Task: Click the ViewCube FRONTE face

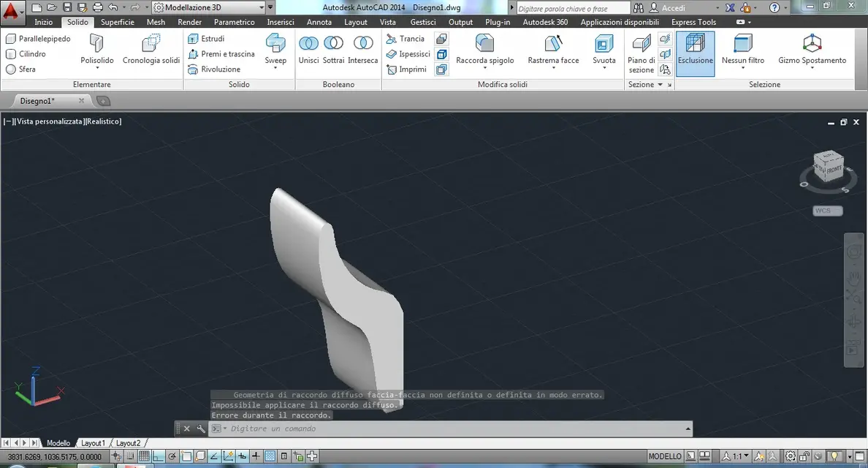Action: click(x=834, y=170)
